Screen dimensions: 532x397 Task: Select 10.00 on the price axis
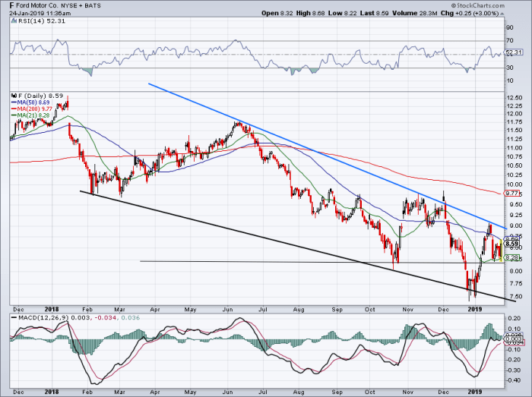pyautogui.click(x=514, y=184)
